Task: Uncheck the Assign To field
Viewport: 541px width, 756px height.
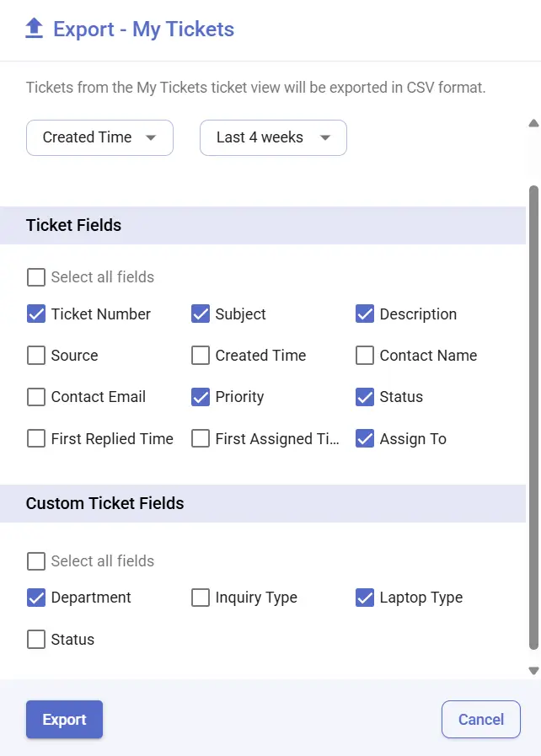Action: coord(365,438)
